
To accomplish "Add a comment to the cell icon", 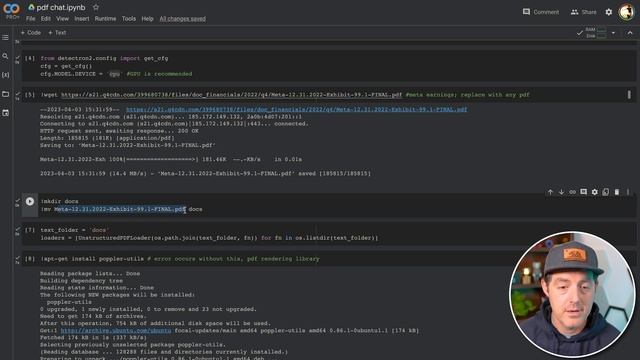I will tap(583, 192).
